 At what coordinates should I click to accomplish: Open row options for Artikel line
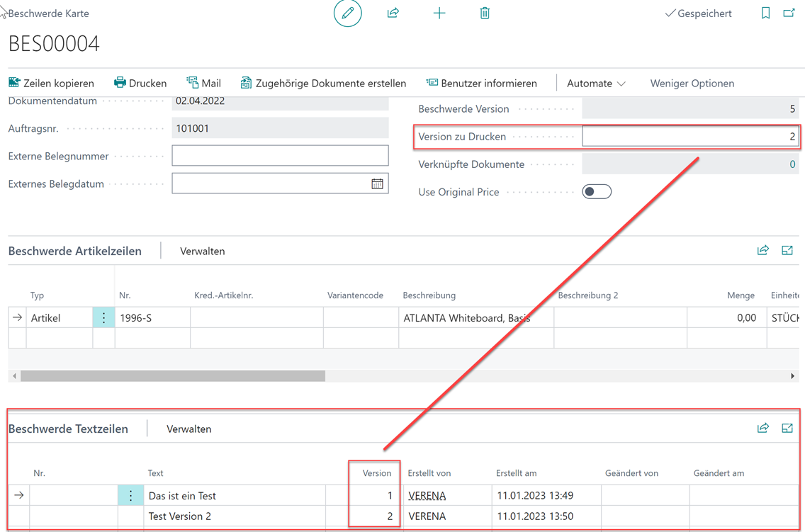103,317
